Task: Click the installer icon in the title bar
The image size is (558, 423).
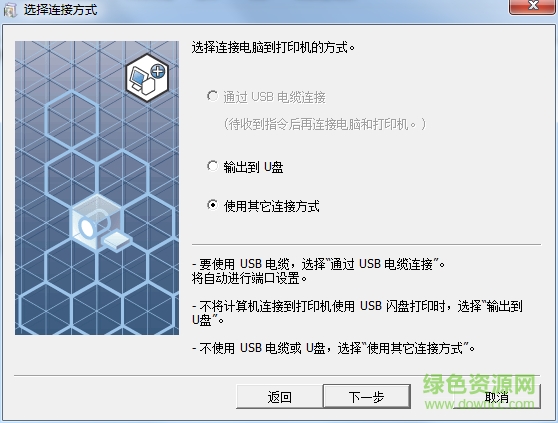Action: [10, 10]
